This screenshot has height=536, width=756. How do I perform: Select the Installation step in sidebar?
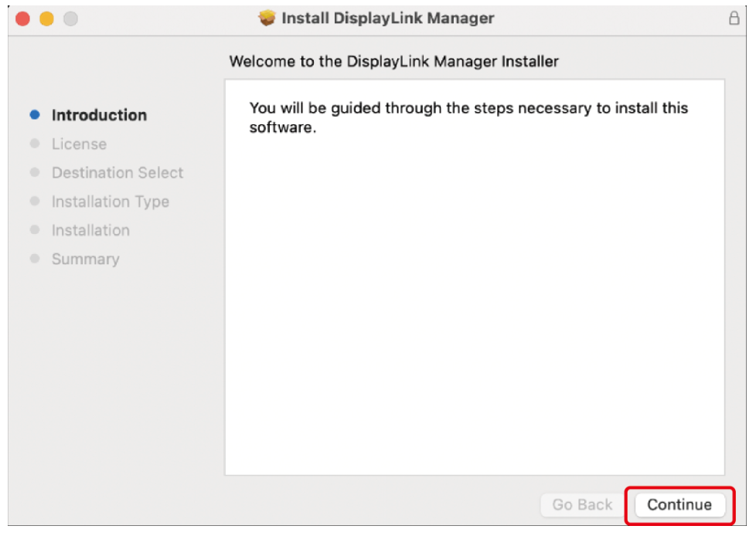click(x=90, y=230)
